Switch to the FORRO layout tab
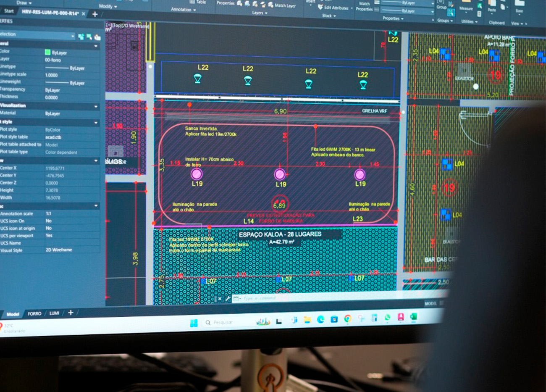Image resolution: width=546 pixels, height=392 pixels. click(x=34, y=313)
